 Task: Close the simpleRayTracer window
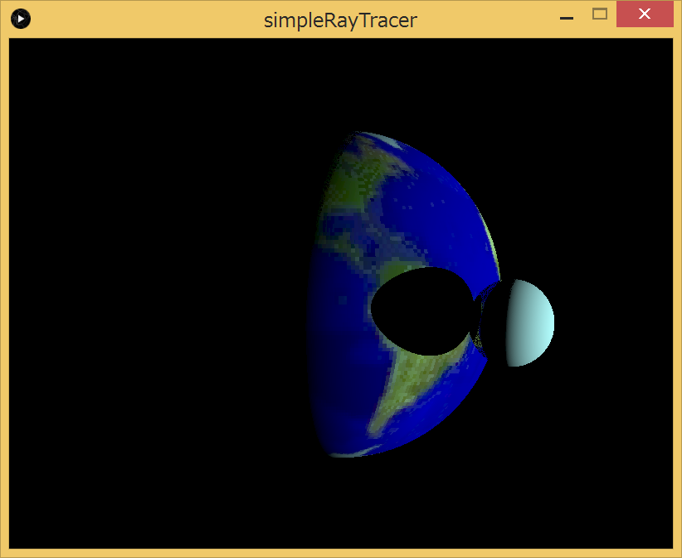(x=644, y=14)
